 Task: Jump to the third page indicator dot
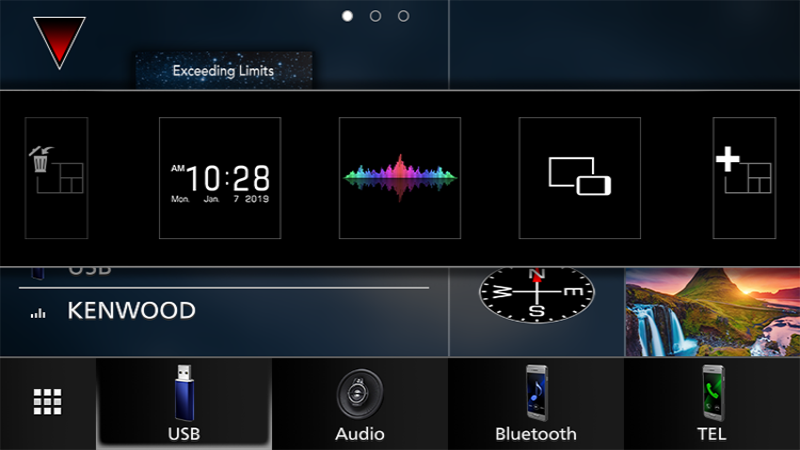(403, 16)
